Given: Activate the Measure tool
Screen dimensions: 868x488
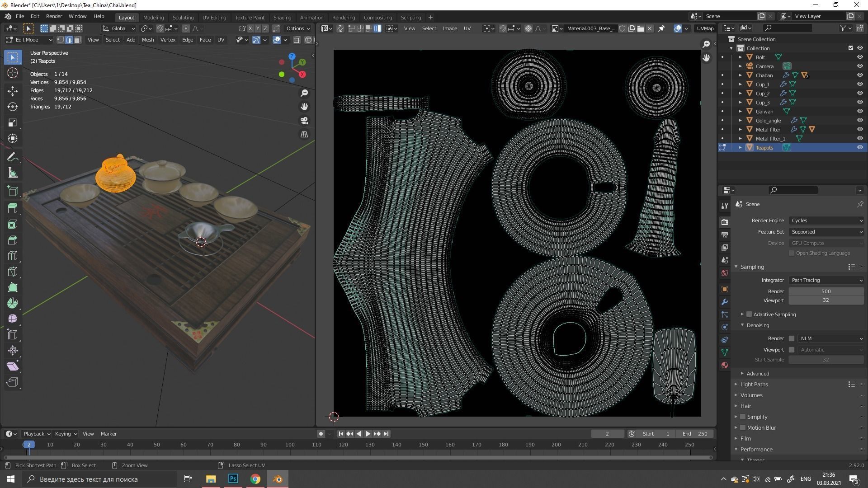Looking at the screenshot, I should 13,173.
